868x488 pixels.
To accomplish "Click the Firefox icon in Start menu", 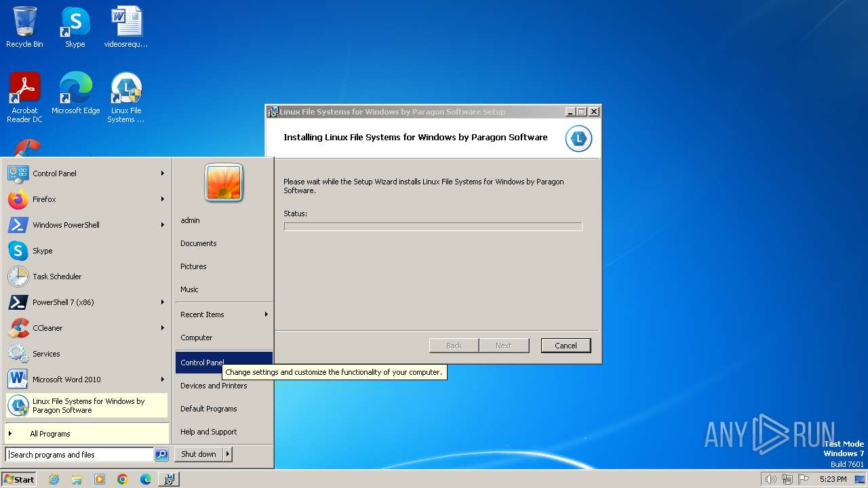I will [18, 199].
